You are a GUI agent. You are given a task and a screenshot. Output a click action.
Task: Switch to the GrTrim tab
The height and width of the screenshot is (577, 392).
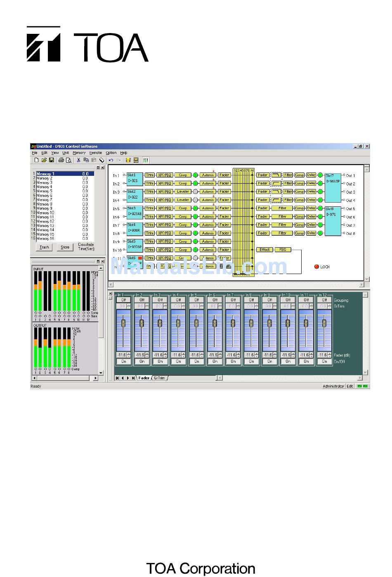[x=159, y=378]
